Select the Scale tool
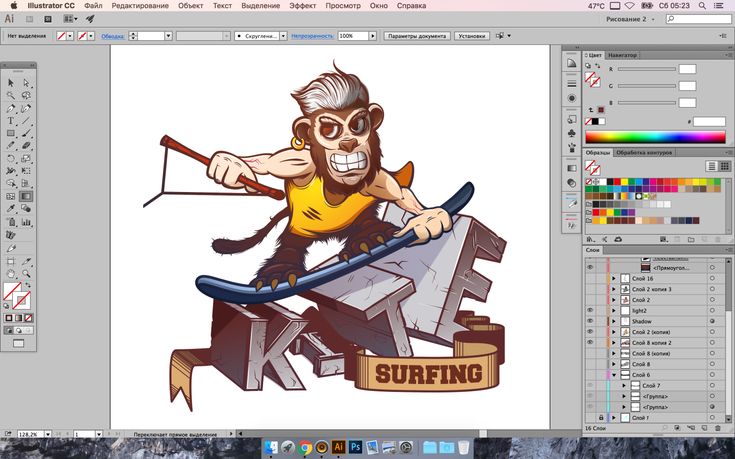 [26, 158]
